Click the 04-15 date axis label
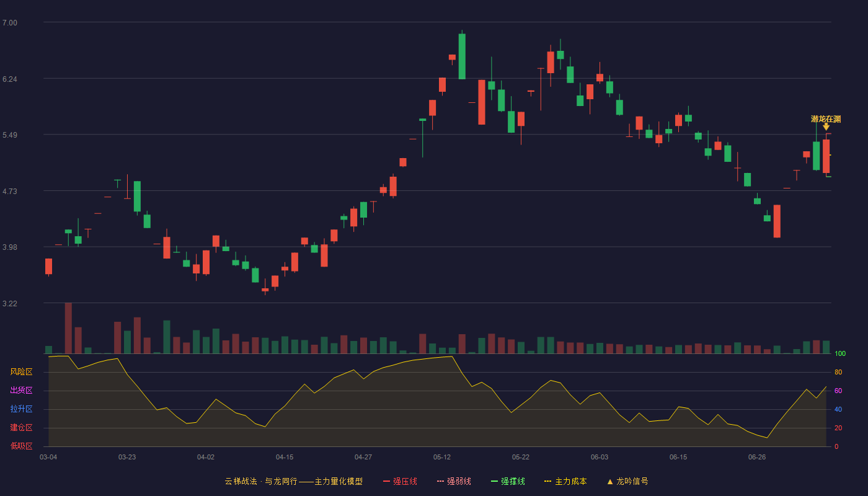868x496 pixels. pos(285,457)
